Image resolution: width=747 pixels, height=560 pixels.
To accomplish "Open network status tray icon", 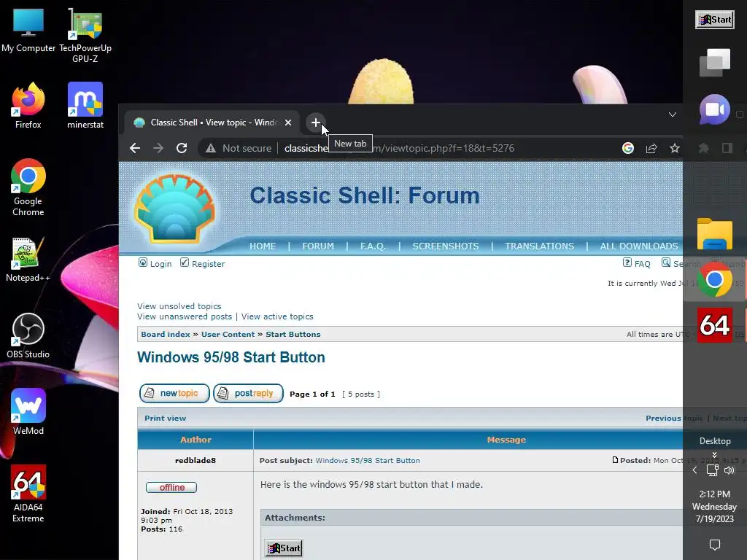I will click(712, 470).
